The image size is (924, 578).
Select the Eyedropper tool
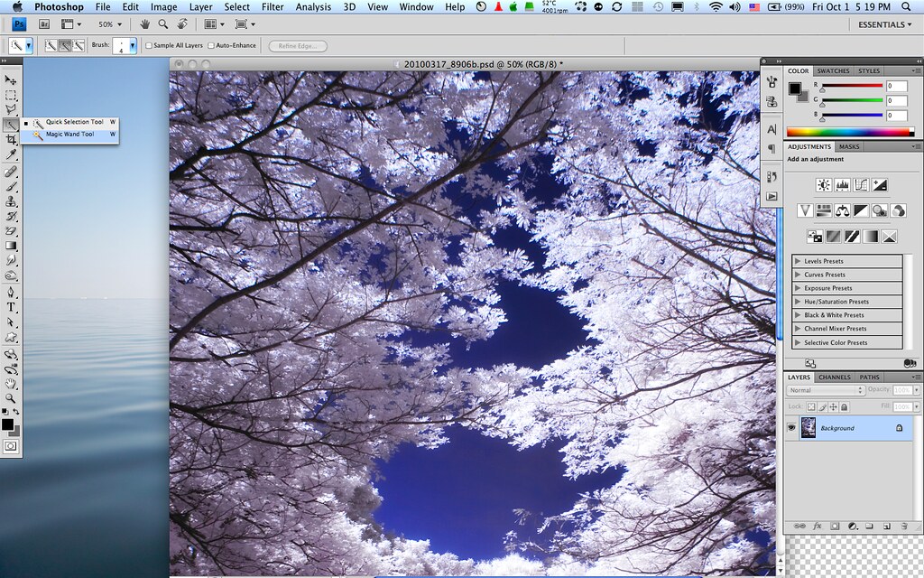[11, 154]
